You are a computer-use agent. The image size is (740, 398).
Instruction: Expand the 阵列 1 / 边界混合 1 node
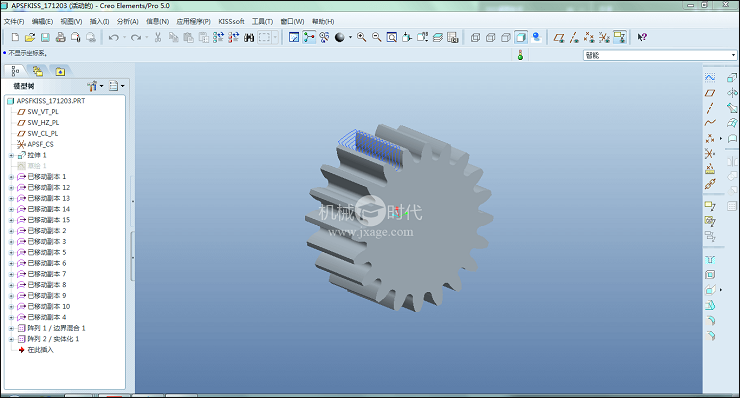(11, 329)
